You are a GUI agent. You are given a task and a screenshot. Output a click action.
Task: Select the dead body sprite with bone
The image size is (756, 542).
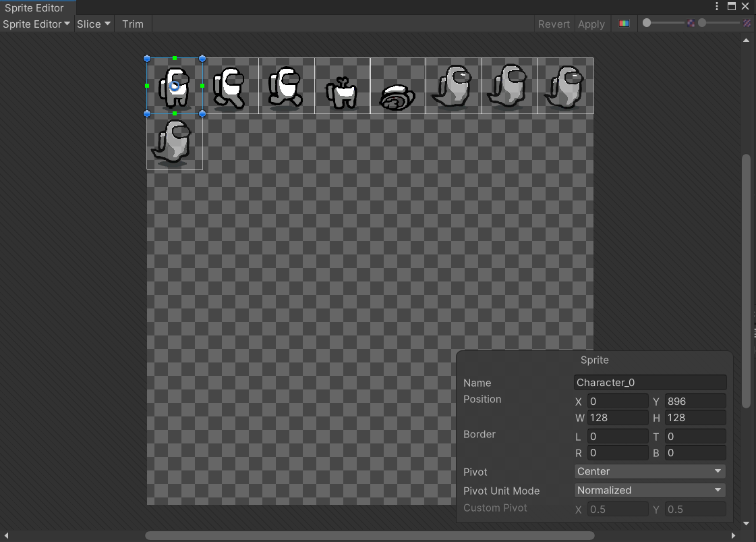[x=343, y=86]
